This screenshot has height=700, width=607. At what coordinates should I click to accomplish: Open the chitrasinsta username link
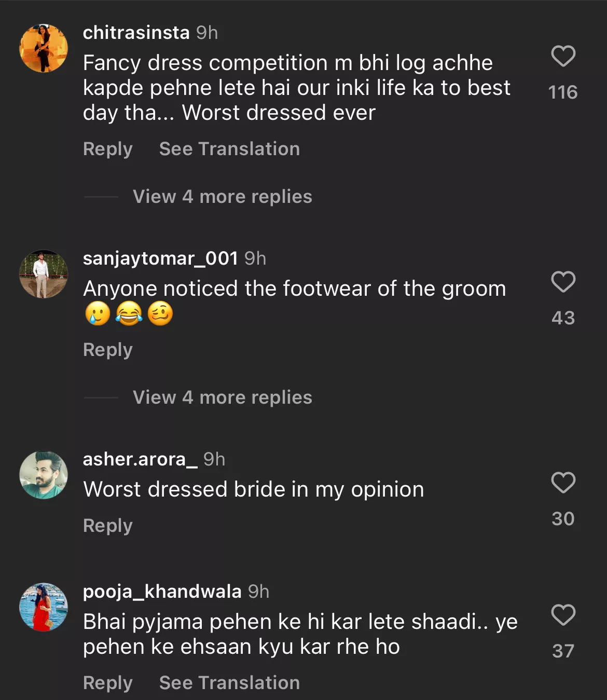136,33
